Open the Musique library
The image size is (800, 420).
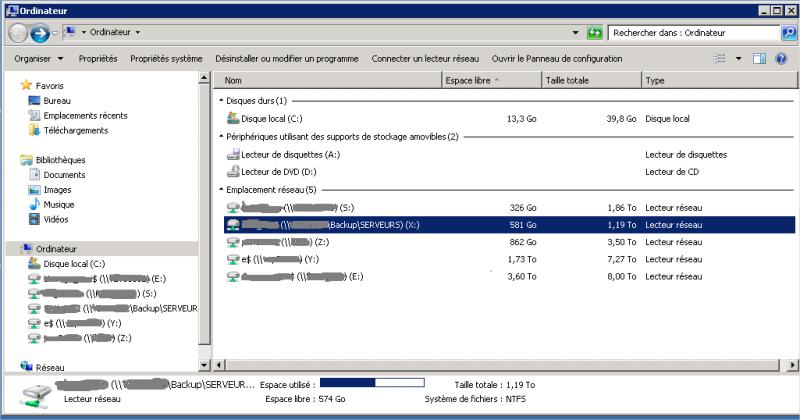tap(59, 204)
